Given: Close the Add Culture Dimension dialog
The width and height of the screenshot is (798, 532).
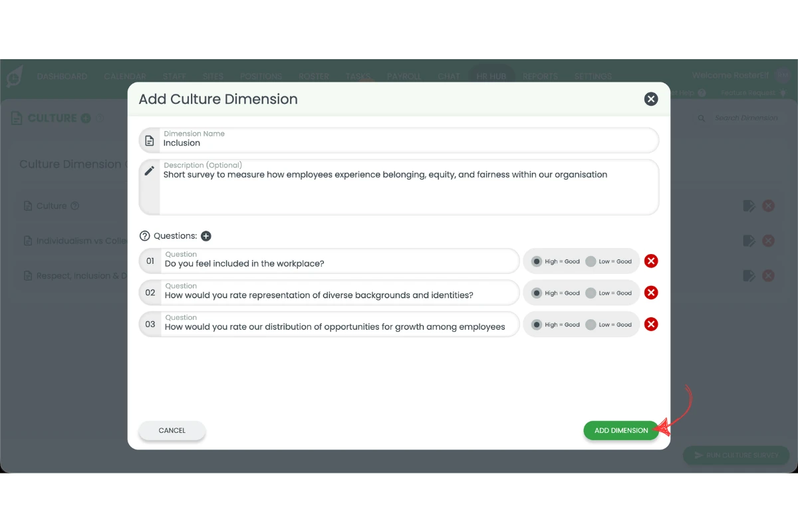Looking at the screenshot, I should [x=651, y=99].
